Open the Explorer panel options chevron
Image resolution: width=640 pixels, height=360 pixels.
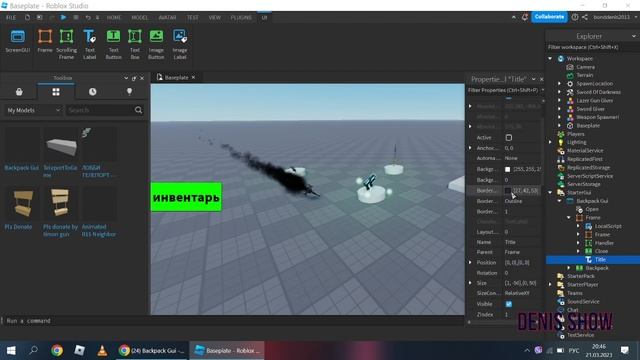pyautogui.click(x=633, y=36)
